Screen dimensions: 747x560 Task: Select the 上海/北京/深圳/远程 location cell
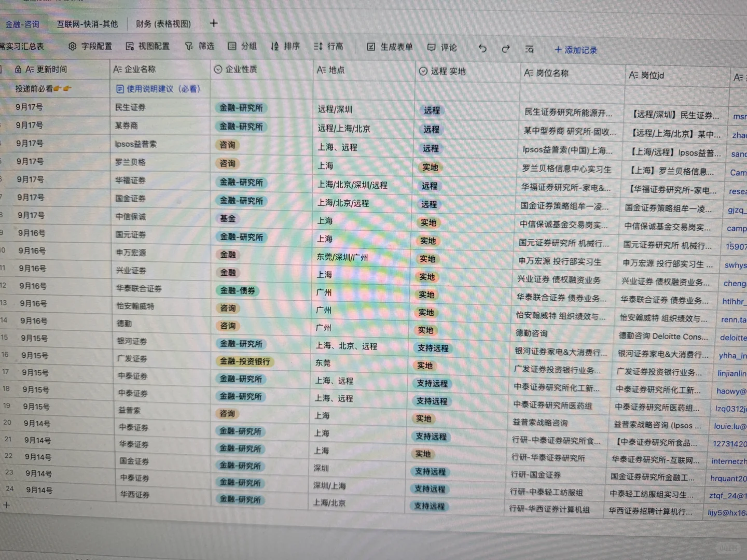(364, 185)
